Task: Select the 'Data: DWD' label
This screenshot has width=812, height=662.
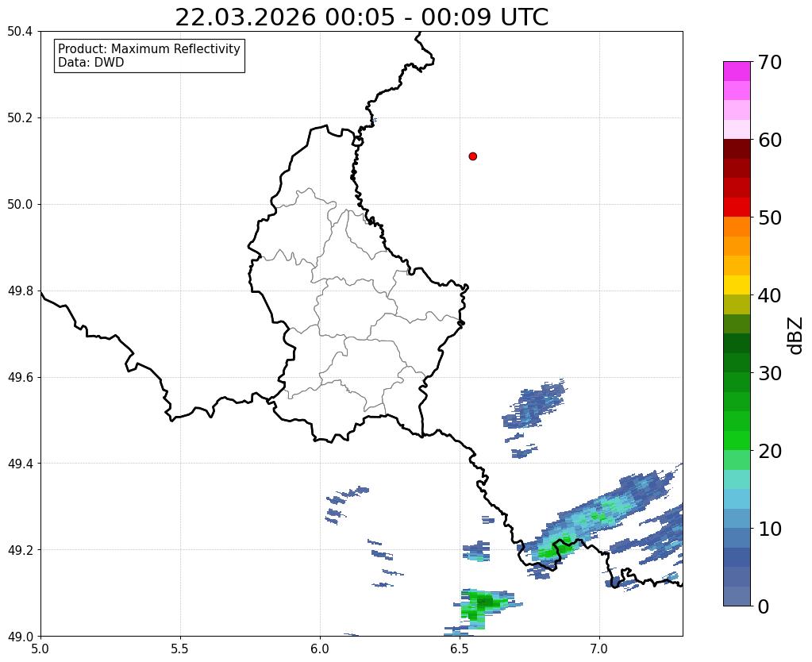Action: tap(90, 63)
